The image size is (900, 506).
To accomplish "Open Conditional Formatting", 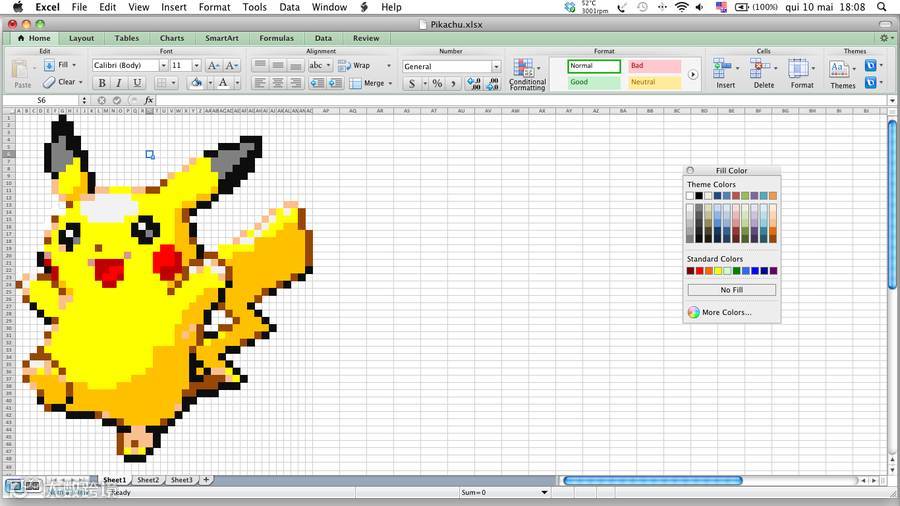I will 527,75.
